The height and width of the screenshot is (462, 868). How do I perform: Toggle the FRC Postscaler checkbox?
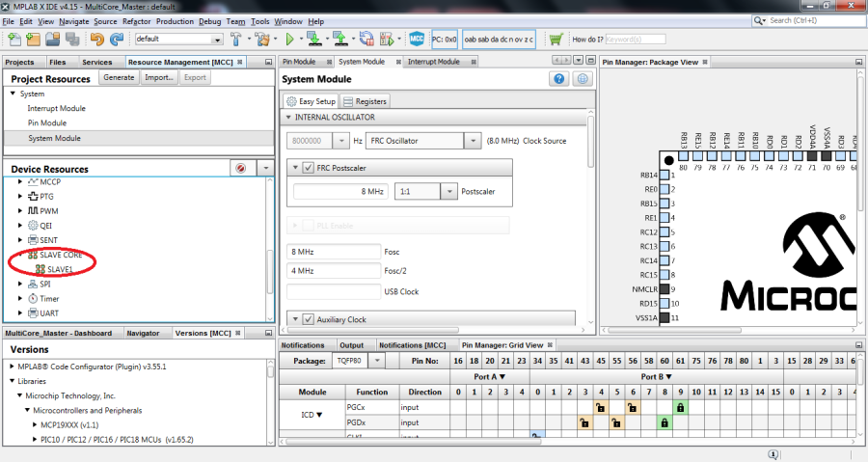click(309, 168)
